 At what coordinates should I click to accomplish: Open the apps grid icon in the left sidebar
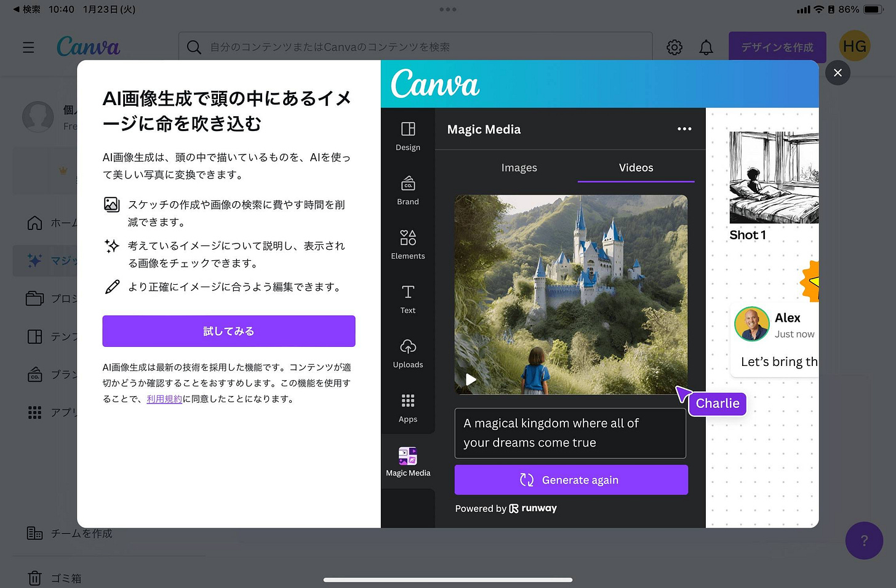point(35,412)
